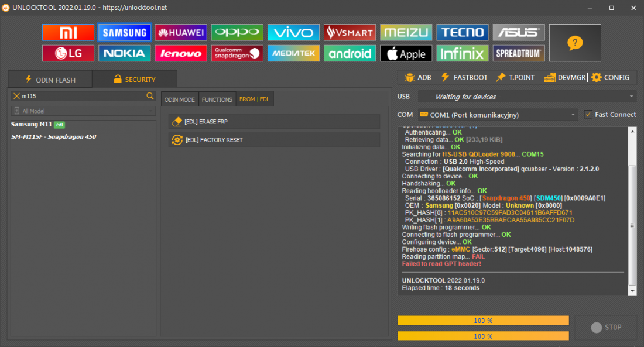The image size is (644, 347).
Task: Open DEVMGR device manager
Action: pyautogui.click(x=565, y=78)
